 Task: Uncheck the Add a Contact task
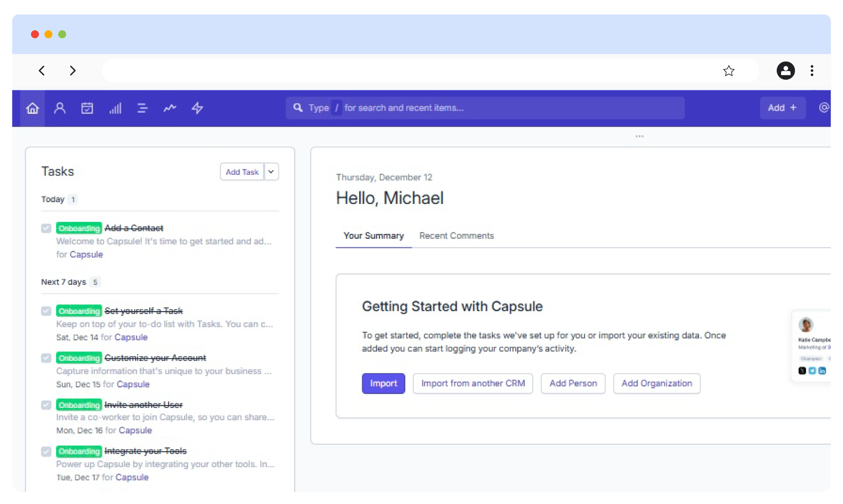point(46,228)
